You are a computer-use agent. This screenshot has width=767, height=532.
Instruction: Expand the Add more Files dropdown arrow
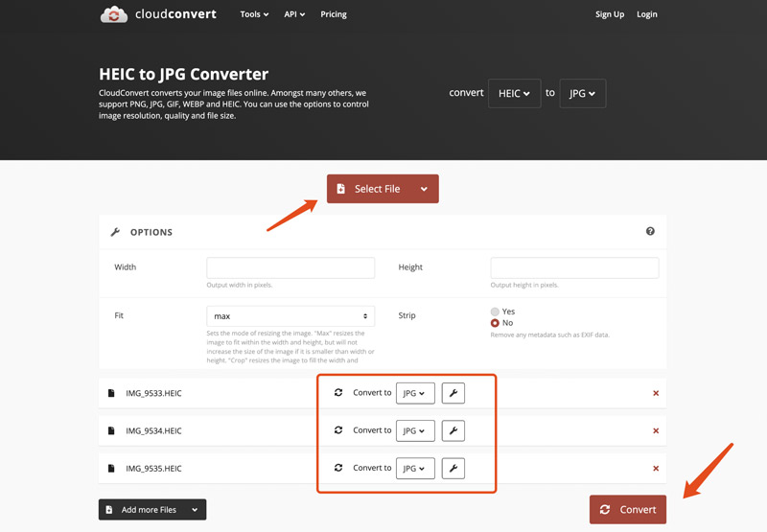tap(195, 510)
